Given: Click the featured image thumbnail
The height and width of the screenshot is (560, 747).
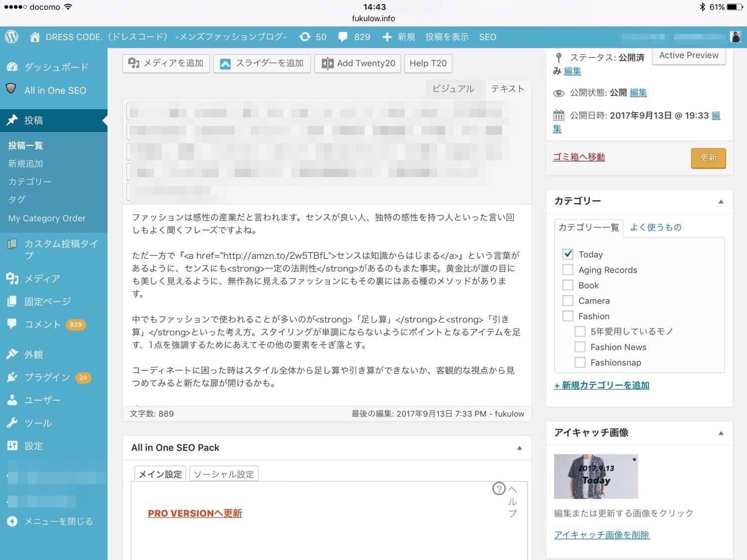Looking at the screenshot, I should click(596, 476).
